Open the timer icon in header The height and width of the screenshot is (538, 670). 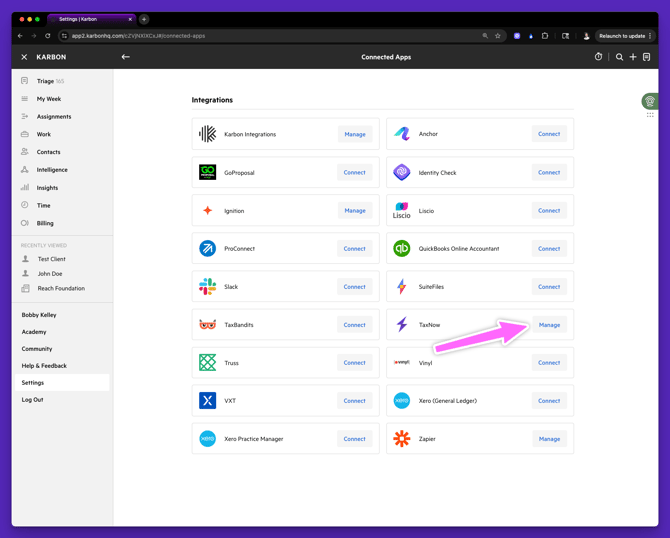pyautogui.click(x=598, y=57)
